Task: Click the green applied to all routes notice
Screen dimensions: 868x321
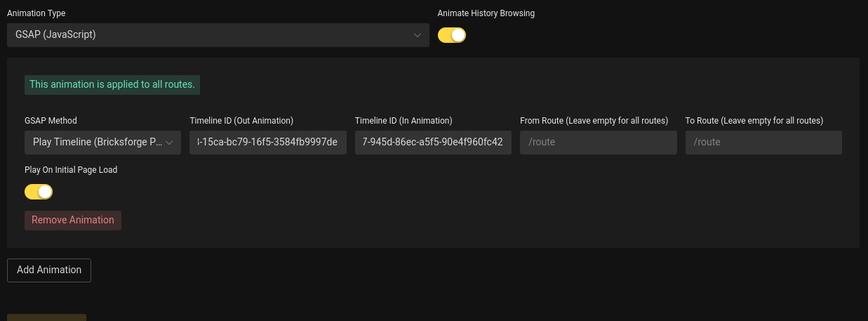Action: tap(112, 84)
